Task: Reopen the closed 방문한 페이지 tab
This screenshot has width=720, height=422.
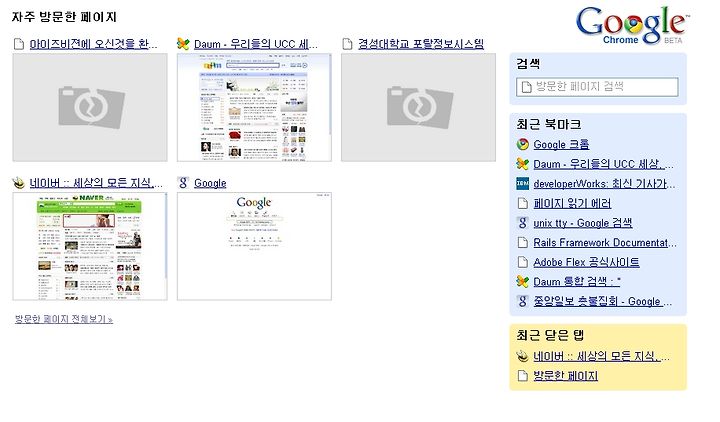Action: [566, 376]
